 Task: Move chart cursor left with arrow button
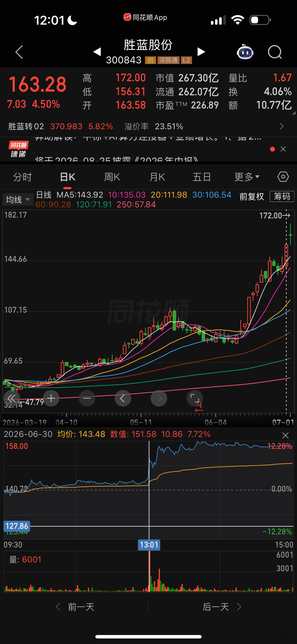click(x=123, y=398)
